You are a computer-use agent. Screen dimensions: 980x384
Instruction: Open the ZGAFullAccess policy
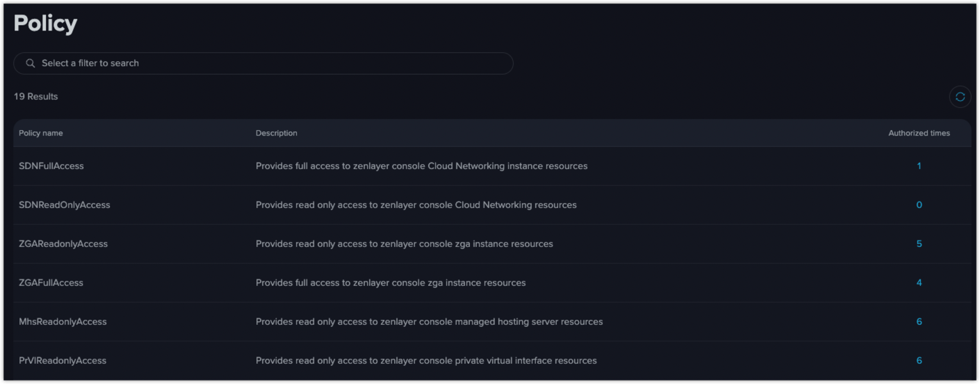pos(51,283)
